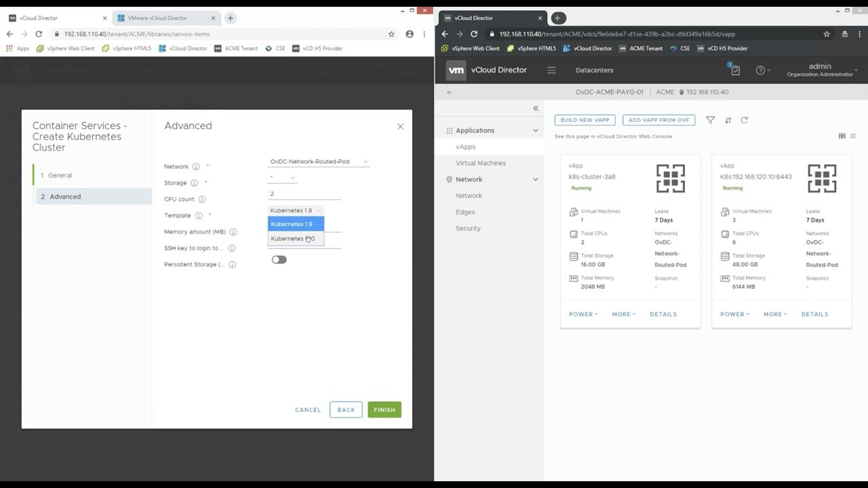
Task: Click the FINISH button
Action: coord(384,409)
